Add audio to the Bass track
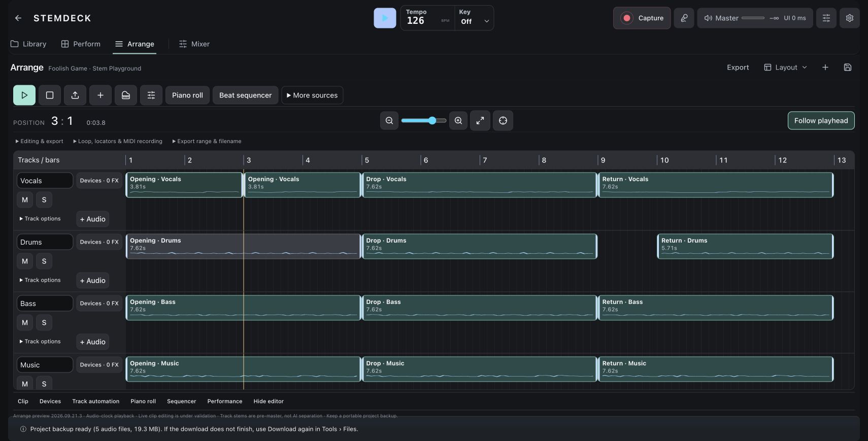The height and width of the screenshot is (441, 868). [x=93, y=342]
